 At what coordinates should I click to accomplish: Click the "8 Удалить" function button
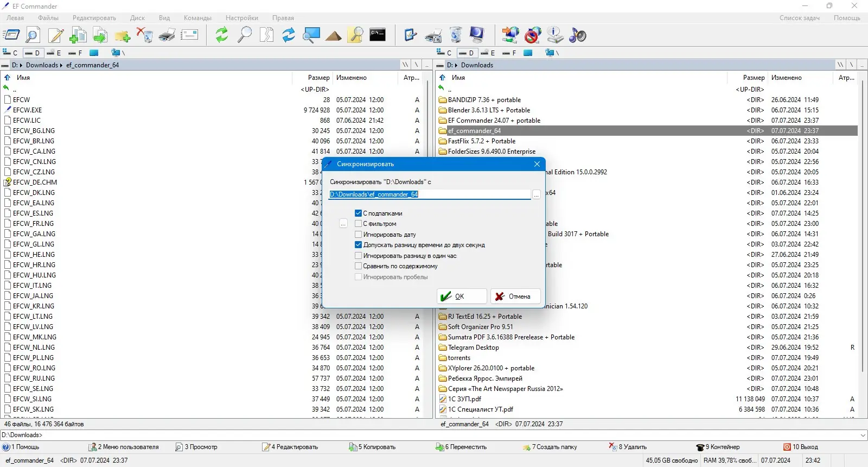click(x=628, y=447)
